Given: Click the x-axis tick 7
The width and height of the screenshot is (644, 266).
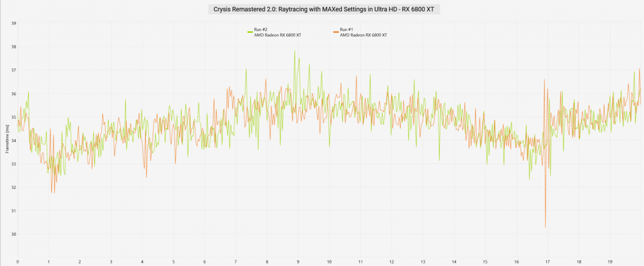Looking at the screenshot, I should click(x=236, y=262).
